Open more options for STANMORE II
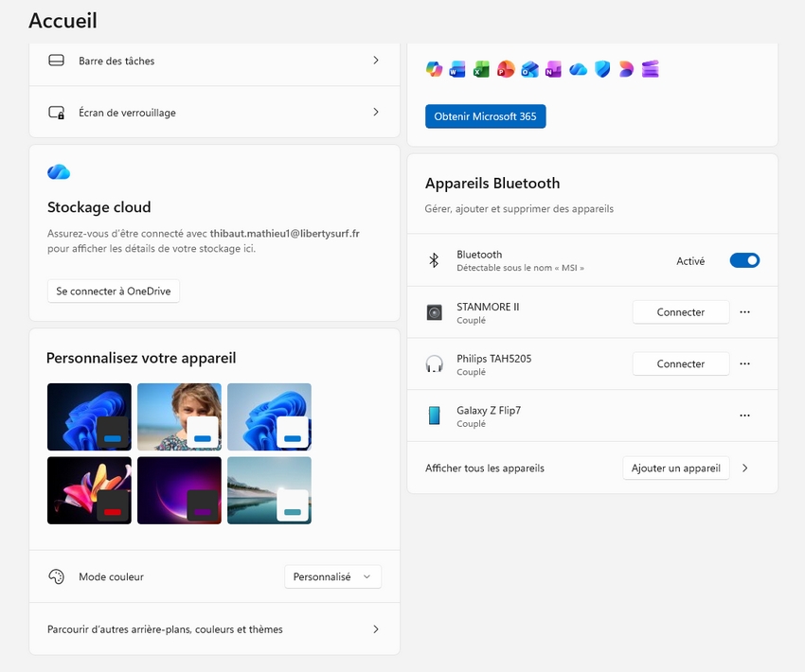The image size is (805, 672). click(744, 312)
